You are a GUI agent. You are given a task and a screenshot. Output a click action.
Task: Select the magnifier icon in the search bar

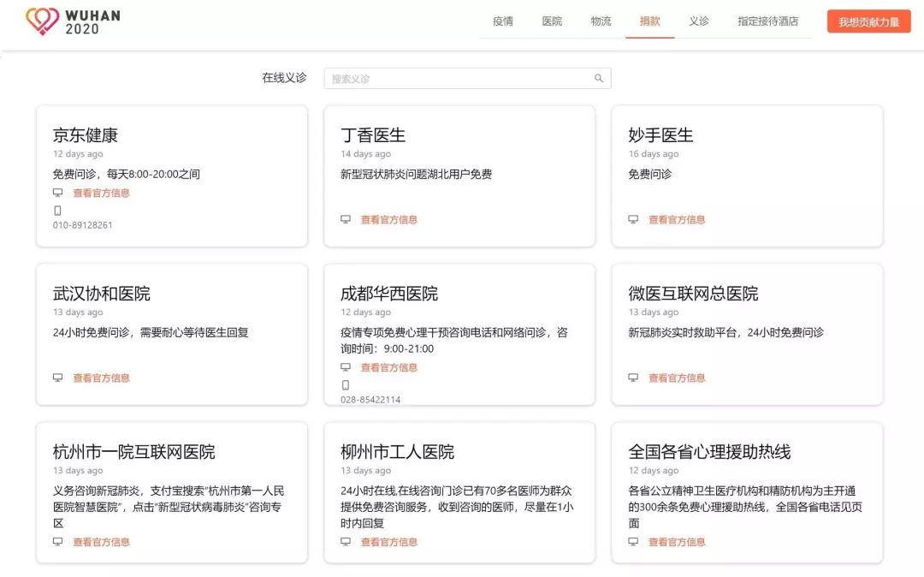click(598, 77)
